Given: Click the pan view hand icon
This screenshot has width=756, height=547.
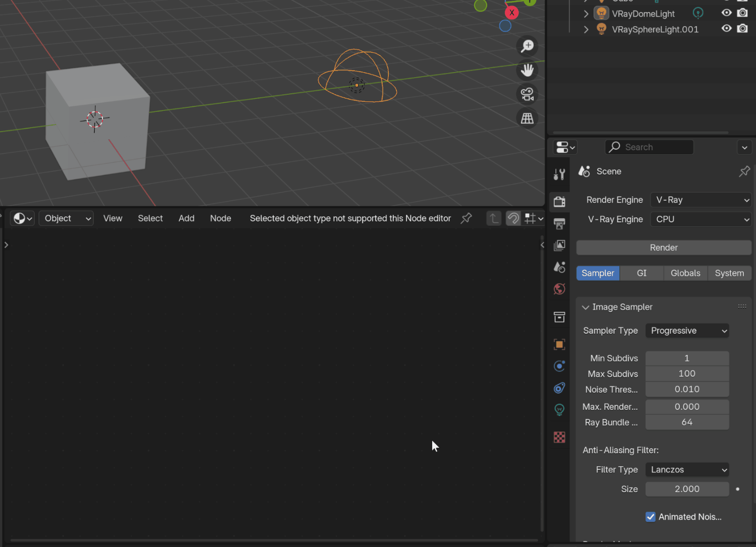Looking at the screenshot, I should (x=527, y=70).
